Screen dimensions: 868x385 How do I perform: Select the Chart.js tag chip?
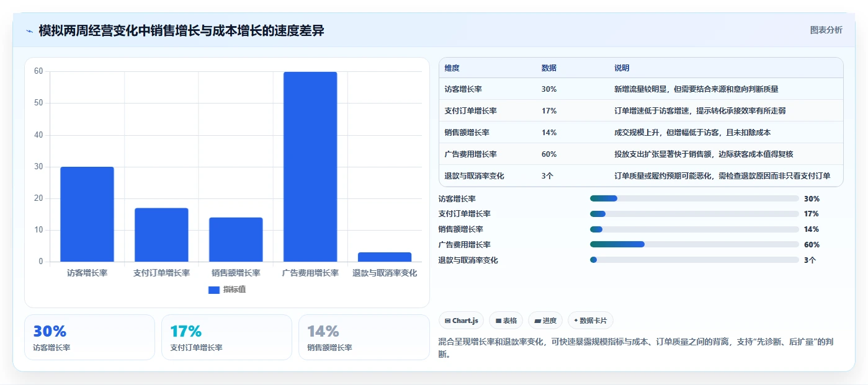(461, 321)
